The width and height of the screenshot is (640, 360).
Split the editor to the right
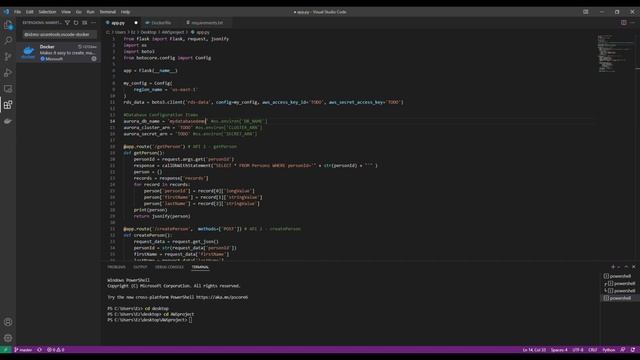624,23
